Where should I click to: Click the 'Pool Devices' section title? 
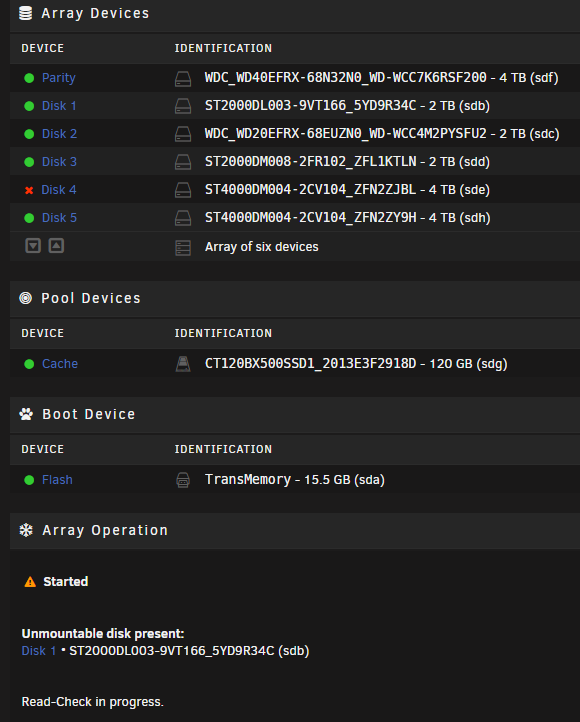[91, 298]
